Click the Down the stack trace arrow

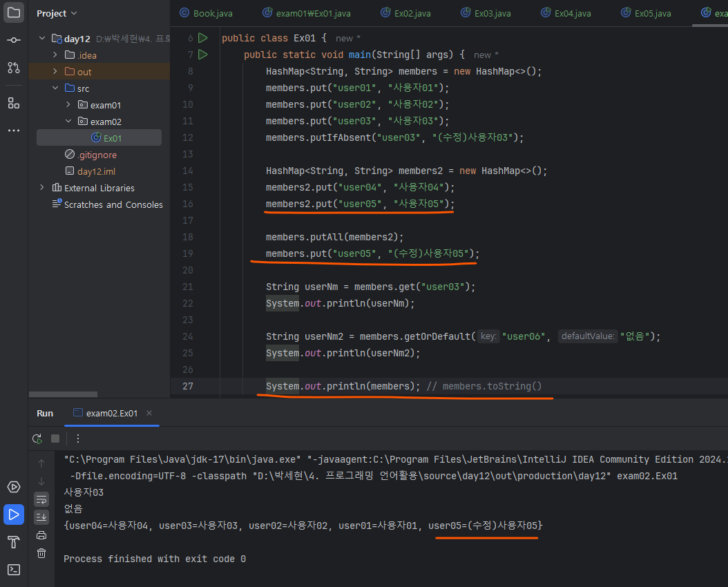click(41, 481)
